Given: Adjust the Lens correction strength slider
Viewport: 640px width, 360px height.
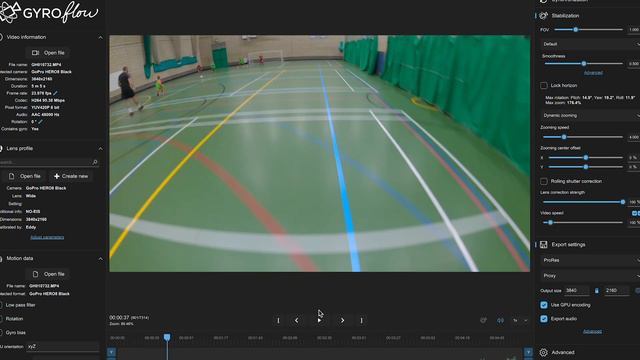Looking at the screenshot, I should click(x=582, y=202).
